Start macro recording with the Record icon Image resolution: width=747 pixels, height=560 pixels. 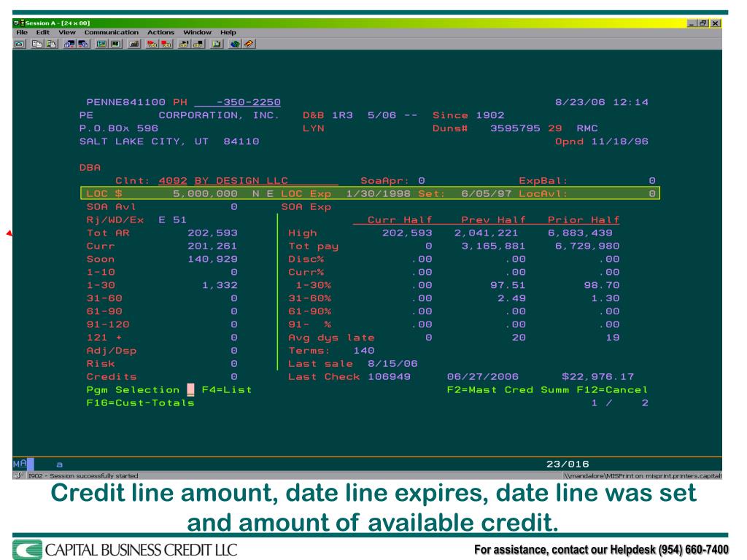[152, 44]
